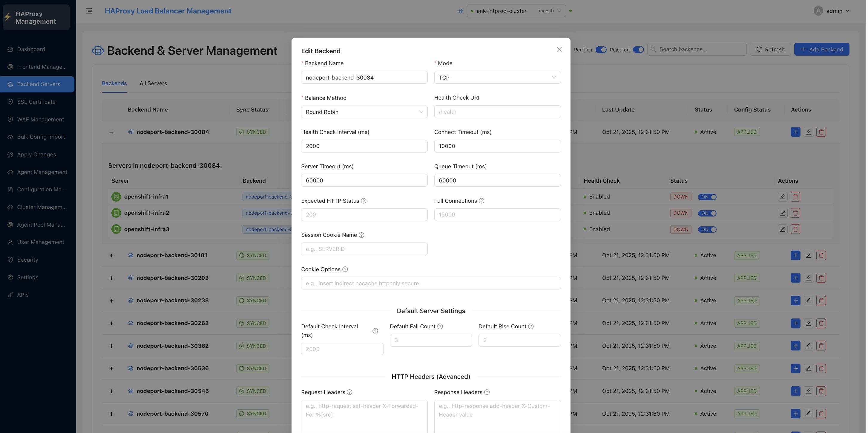Open the admin user menu arrow

(x=847, y=11)
